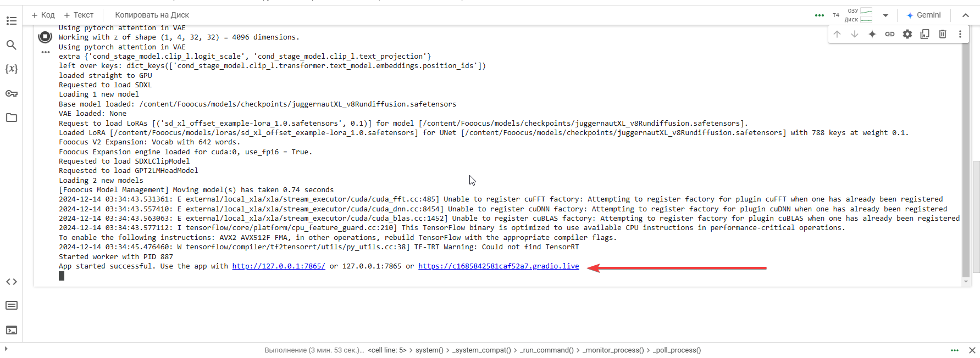Add a new text cell with + Текст
This screenshot has height=358, width=980.
79,15
